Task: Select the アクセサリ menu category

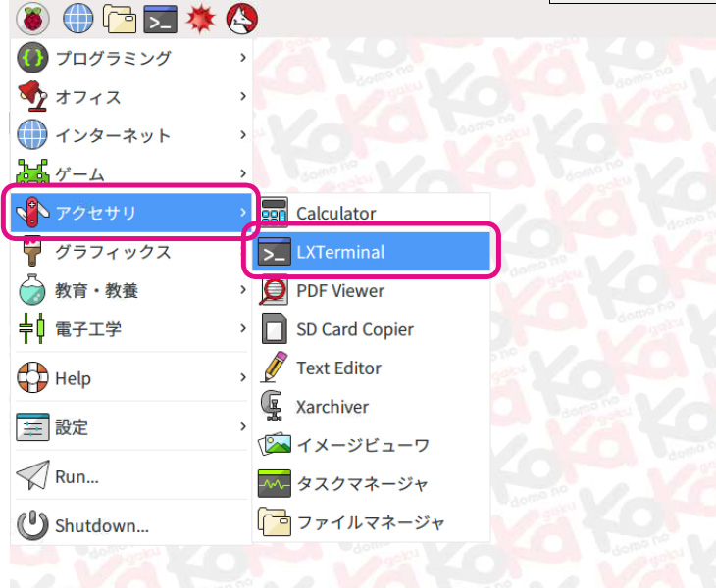Action: pos(131,212)
